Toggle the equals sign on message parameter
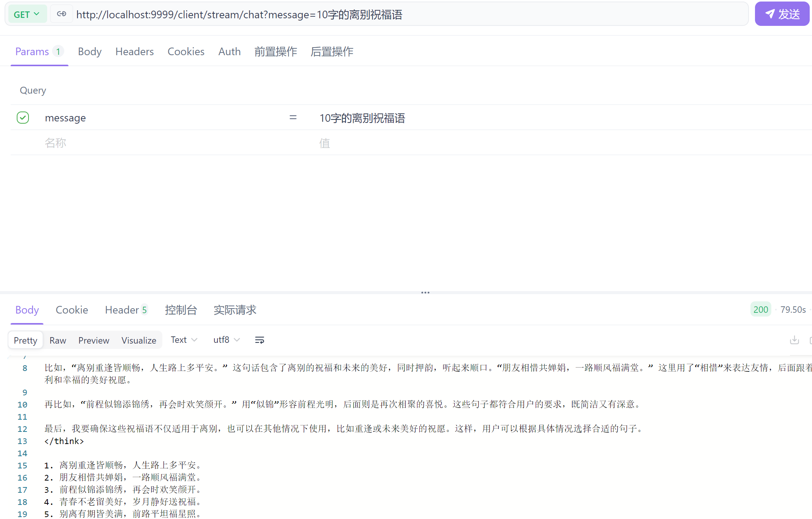The height and width of the screenshot is (519, 812). point(293,118)
